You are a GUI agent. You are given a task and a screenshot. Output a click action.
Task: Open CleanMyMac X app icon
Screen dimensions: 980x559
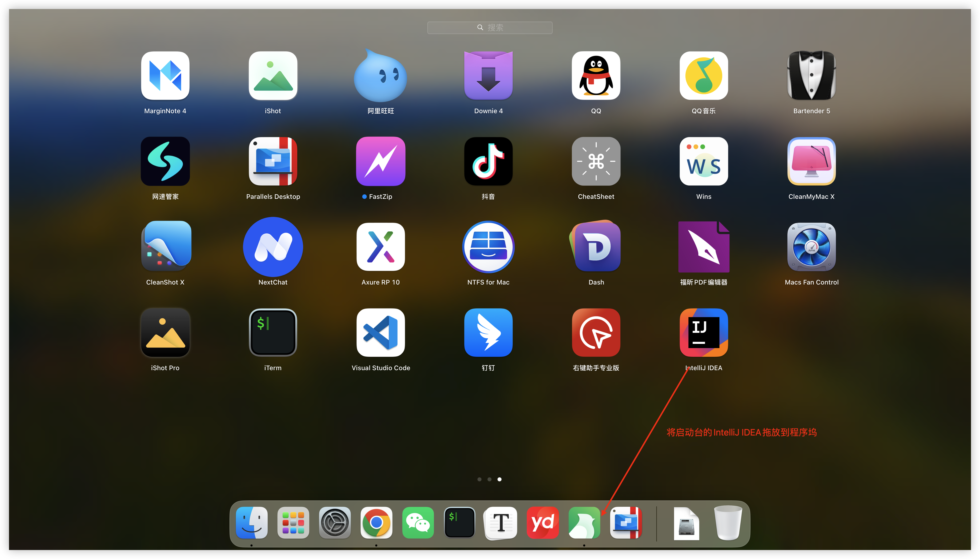click(x=811, y=161)
